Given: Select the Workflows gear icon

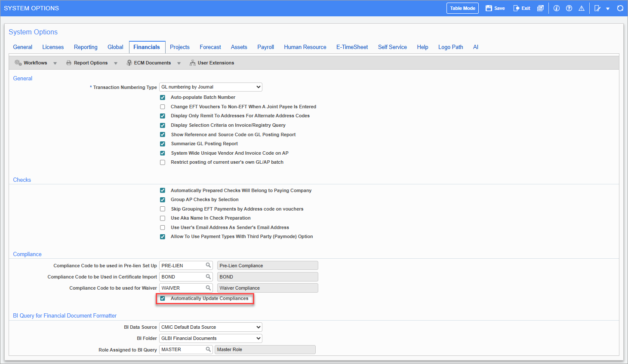Looking at the screenshot, I should click(18, 63).
